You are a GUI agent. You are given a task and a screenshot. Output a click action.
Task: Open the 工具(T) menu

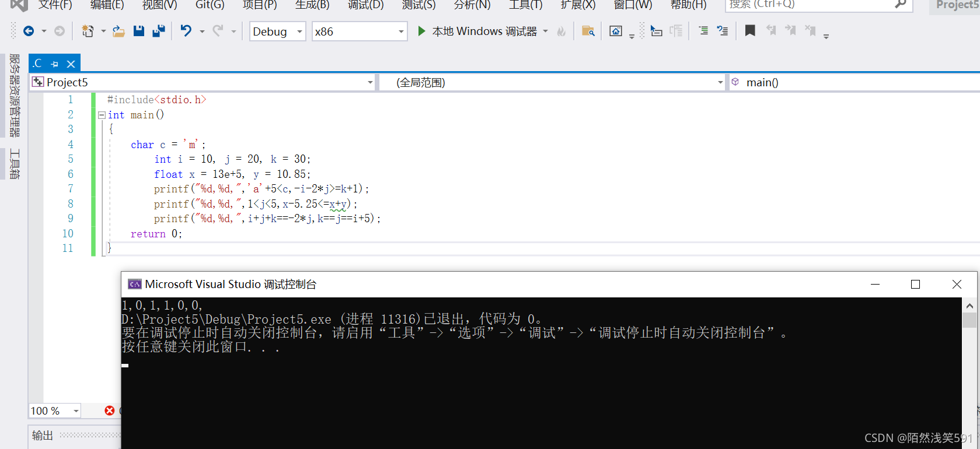(525, 5)
